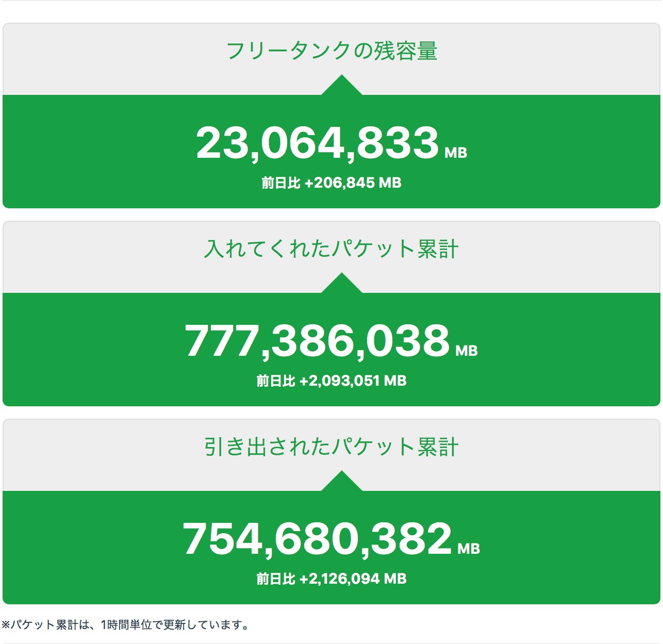Click the triangle pointer under フリータンクの残容量
Screen dimensions: 663x644
pyautogui.click(x=341, y=86)
